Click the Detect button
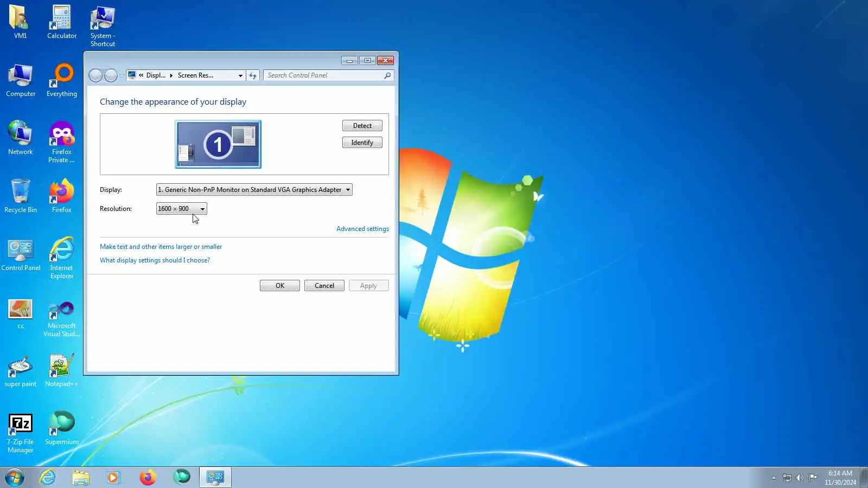This screenshot has width=868, height=488. 362,126
